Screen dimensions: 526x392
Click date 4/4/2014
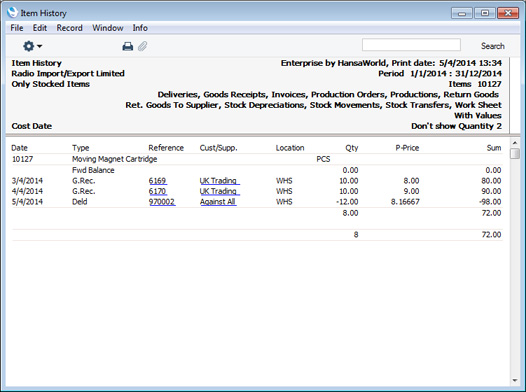tap(28, 191)
